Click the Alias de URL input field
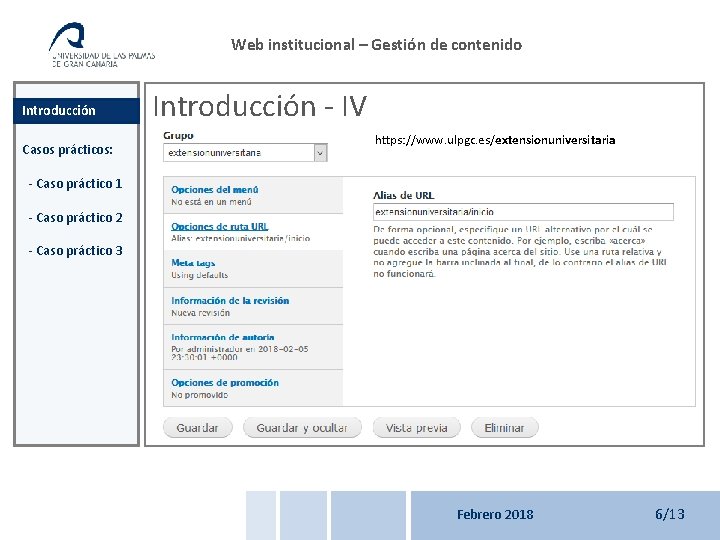 click(x=523, y=212)
